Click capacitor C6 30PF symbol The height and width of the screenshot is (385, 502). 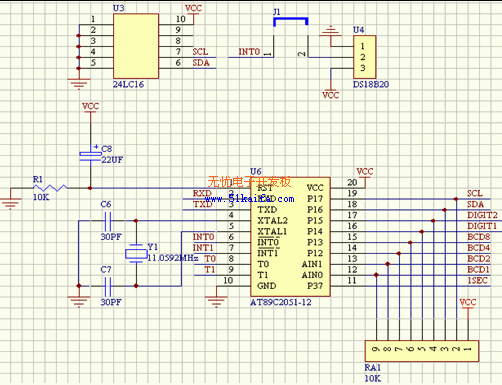click(108, 221)
